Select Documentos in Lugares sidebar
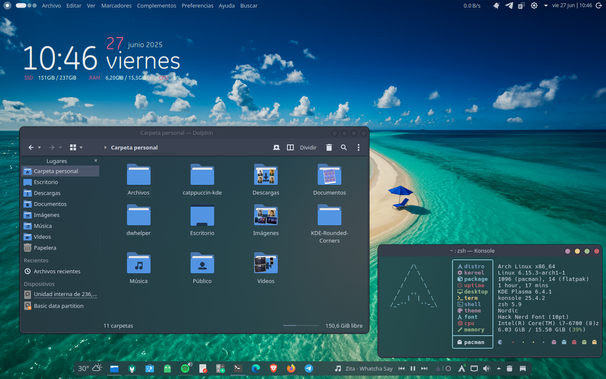This screenshot has width=606, height=379. coord(60,204)
